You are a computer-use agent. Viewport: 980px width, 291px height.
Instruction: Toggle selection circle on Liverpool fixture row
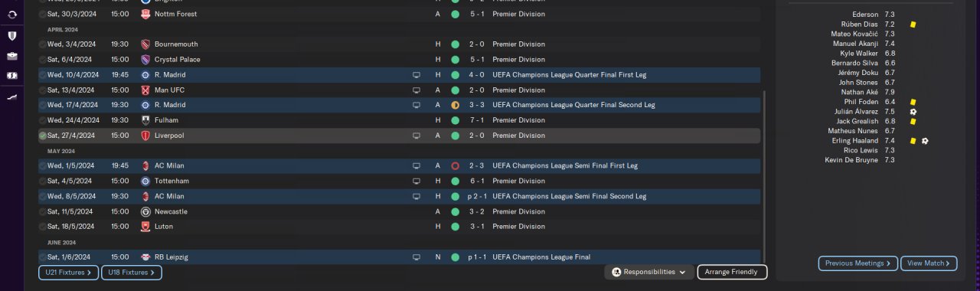43,136
